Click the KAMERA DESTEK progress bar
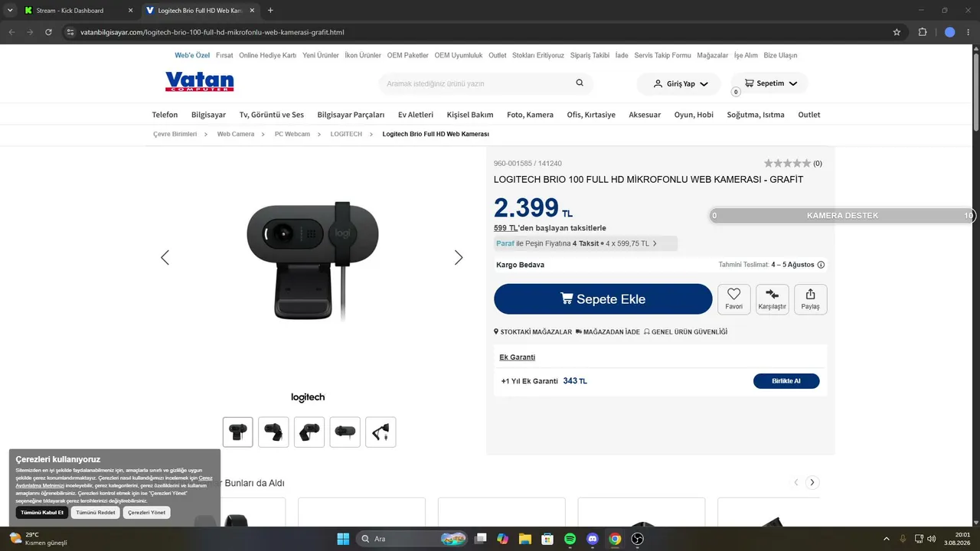980x551 pixels. tap(842, 216)
